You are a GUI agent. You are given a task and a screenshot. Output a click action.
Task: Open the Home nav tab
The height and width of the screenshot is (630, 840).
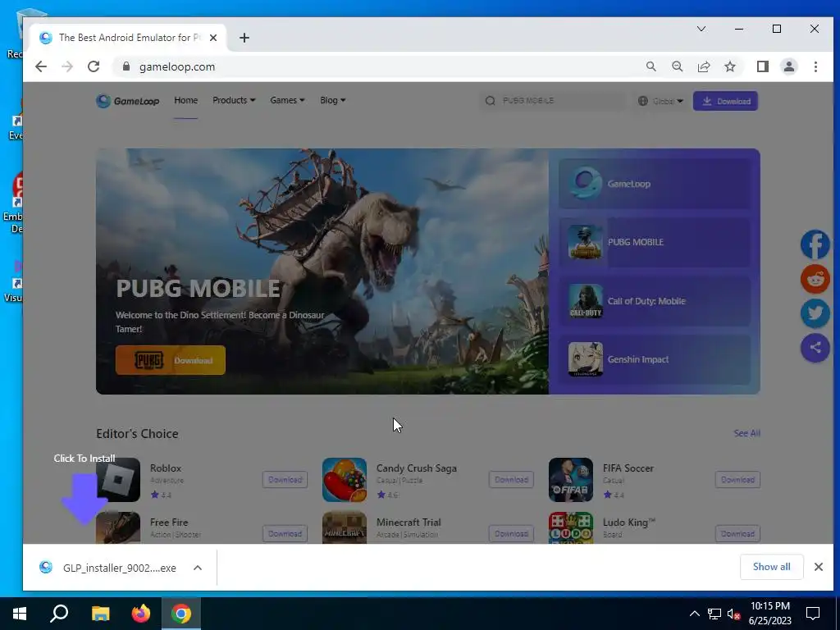pos(186,100)
